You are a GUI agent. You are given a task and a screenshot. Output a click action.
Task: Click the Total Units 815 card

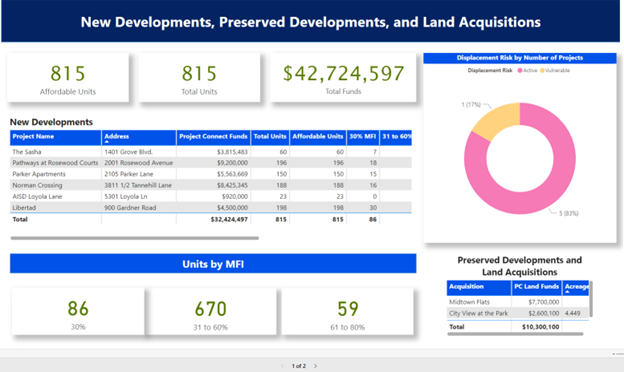(199, 78)
